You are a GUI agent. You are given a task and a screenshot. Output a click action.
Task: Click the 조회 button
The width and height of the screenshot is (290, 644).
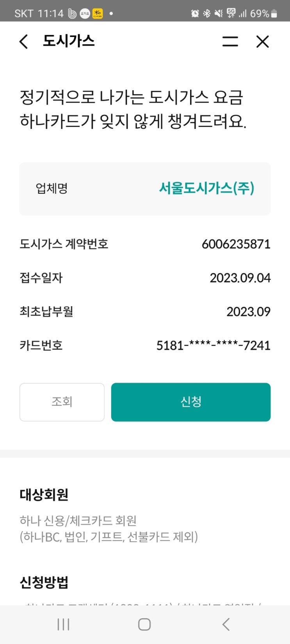[x=62, y=402]
